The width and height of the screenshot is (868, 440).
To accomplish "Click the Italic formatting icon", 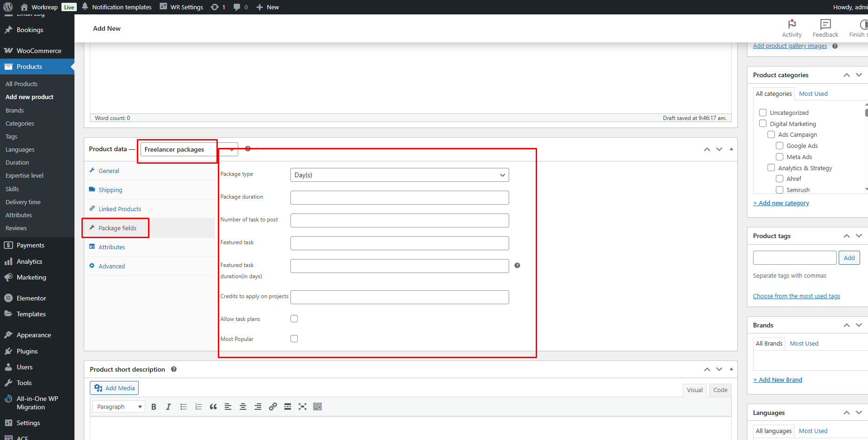I will (168, 407).
